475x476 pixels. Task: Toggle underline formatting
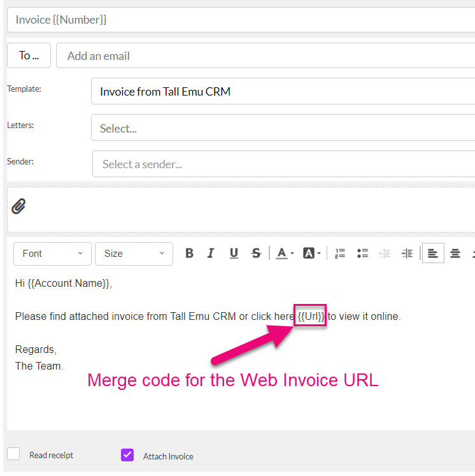(x=234, y=253)
